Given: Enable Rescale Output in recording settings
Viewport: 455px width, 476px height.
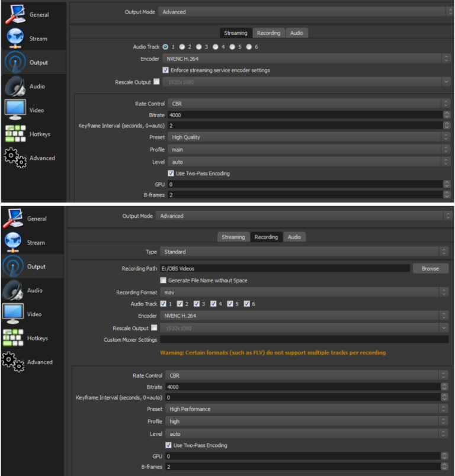Looking at the screenshot, I should click(x=154, y=327).
